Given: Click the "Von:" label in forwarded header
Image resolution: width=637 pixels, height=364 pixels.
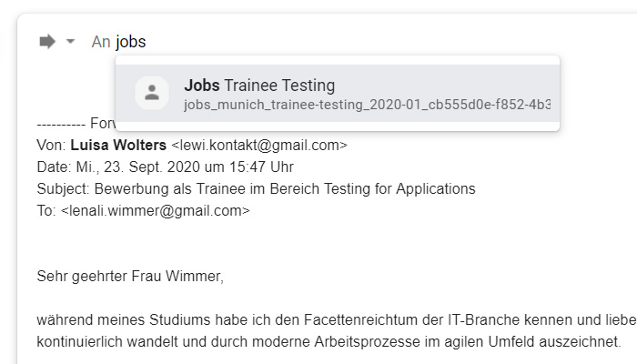Looking at the screenshot, I should coord(51,145).
